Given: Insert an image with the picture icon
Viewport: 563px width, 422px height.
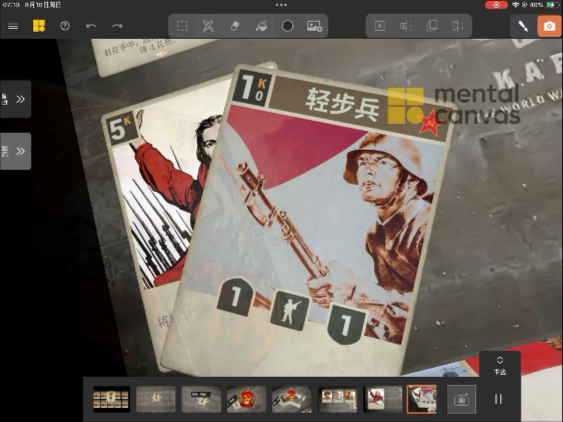Looking at the screenshot, I should point(314,26).
